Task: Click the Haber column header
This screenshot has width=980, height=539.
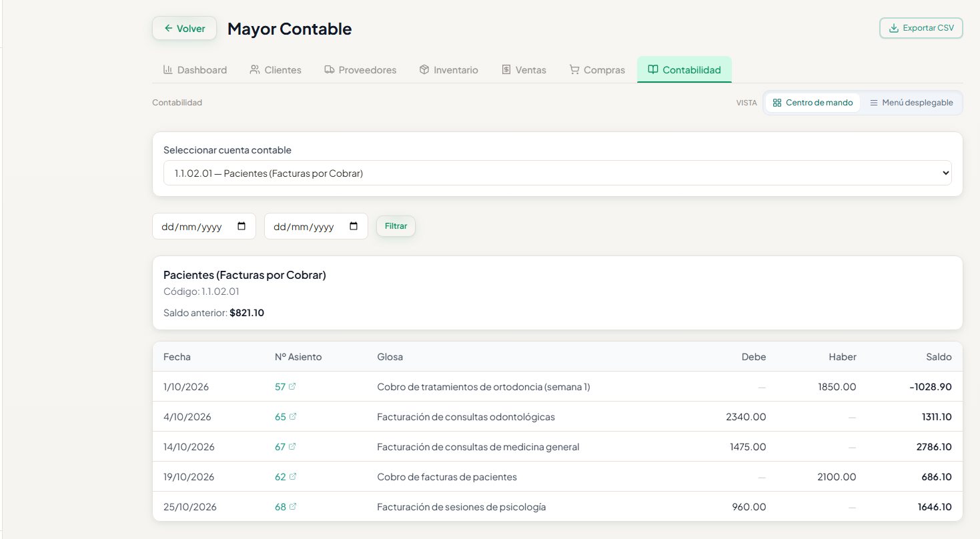Action: tap(843, 357)
